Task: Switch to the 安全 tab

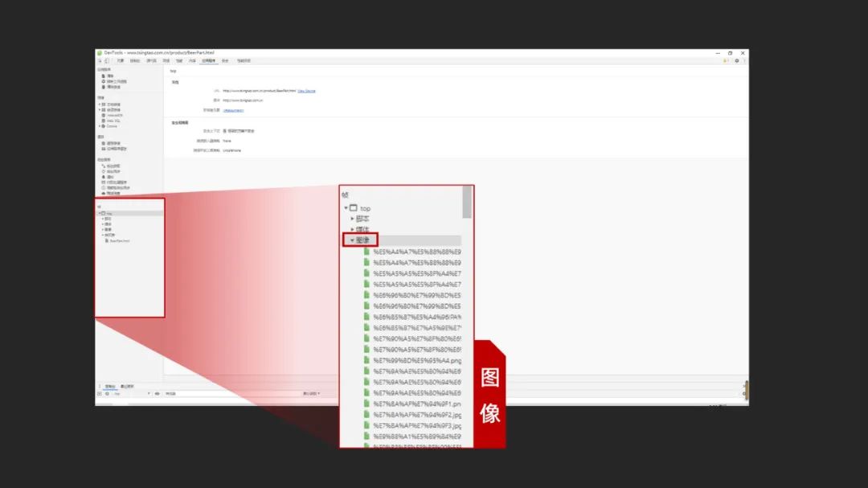Action: point(225,61)
